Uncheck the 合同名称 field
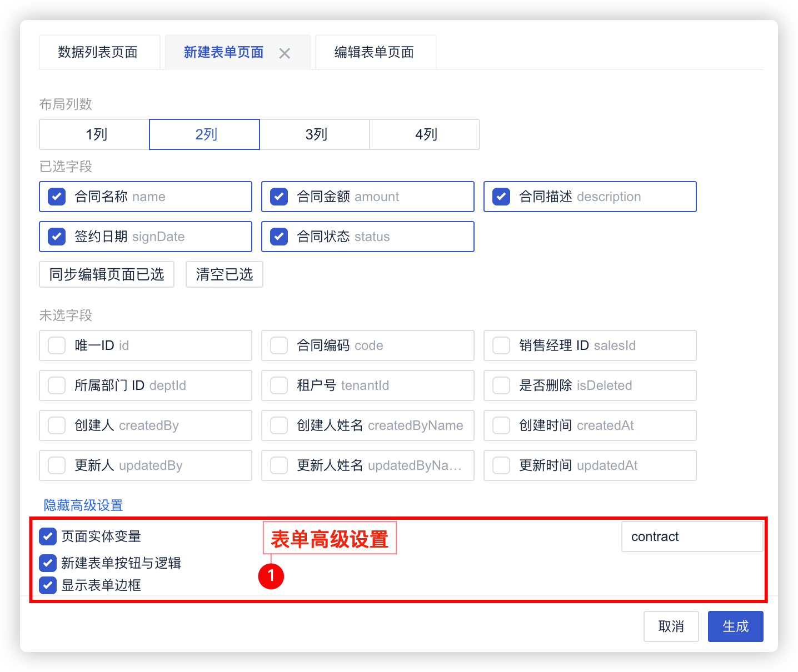 56,197
